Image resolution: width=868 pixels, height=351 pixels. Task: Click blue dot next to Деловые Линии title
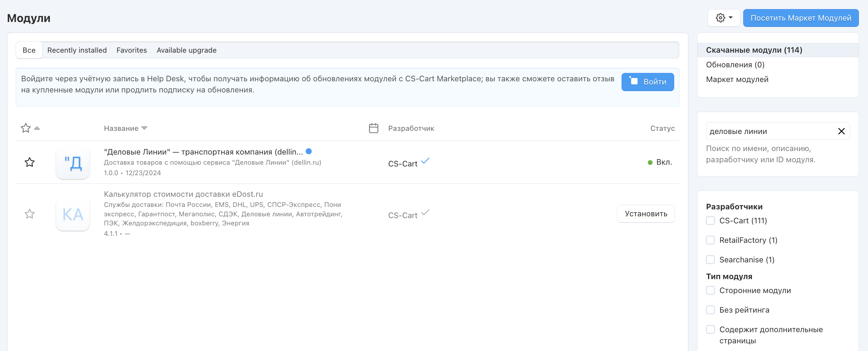coord(309,151)
